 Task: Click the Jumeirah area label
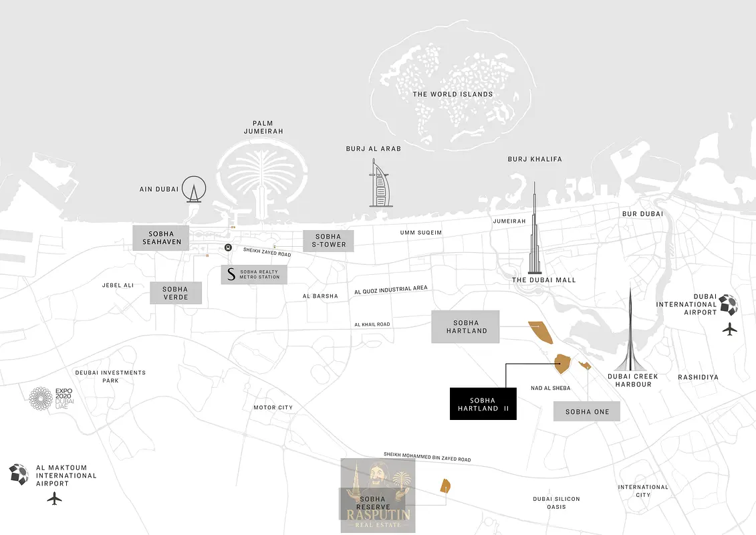[x=509, y=221]
